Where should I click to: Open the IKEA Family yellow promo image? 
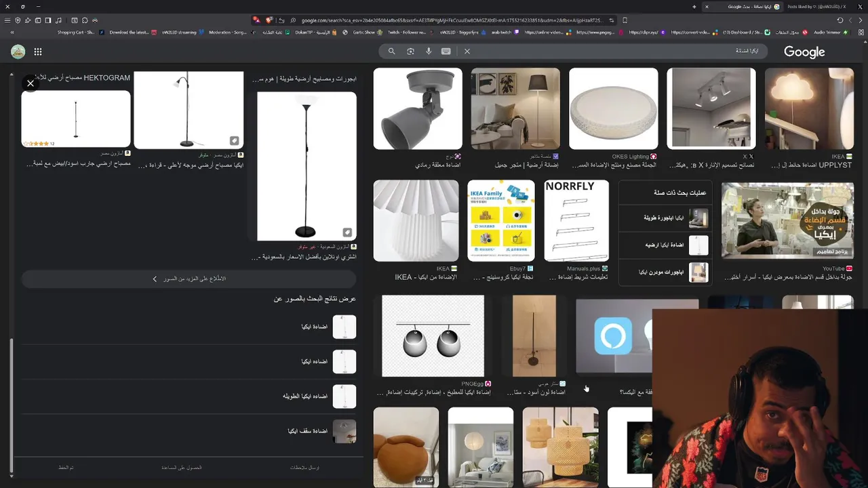tap(501, 220)
